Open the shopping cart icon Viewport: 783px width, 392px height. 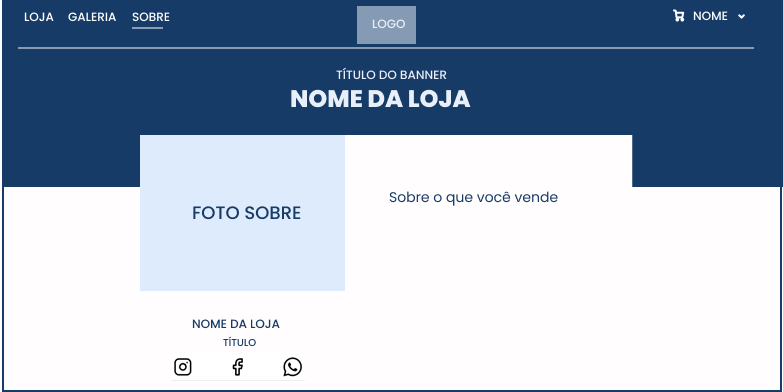(679, 16)
